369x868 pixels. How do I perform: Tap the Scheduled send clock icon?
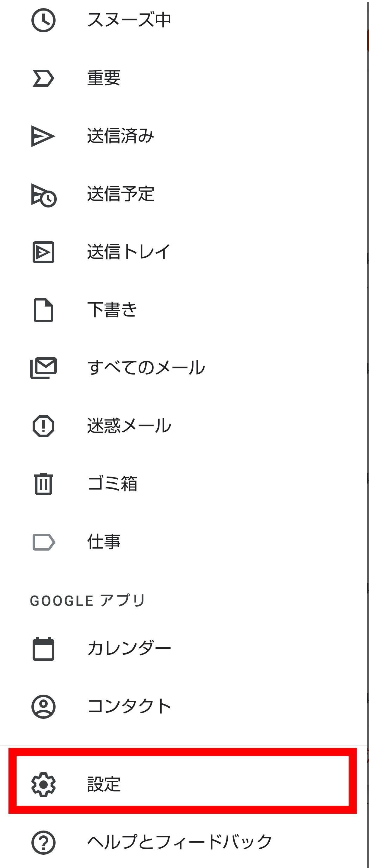click(43, 195)
